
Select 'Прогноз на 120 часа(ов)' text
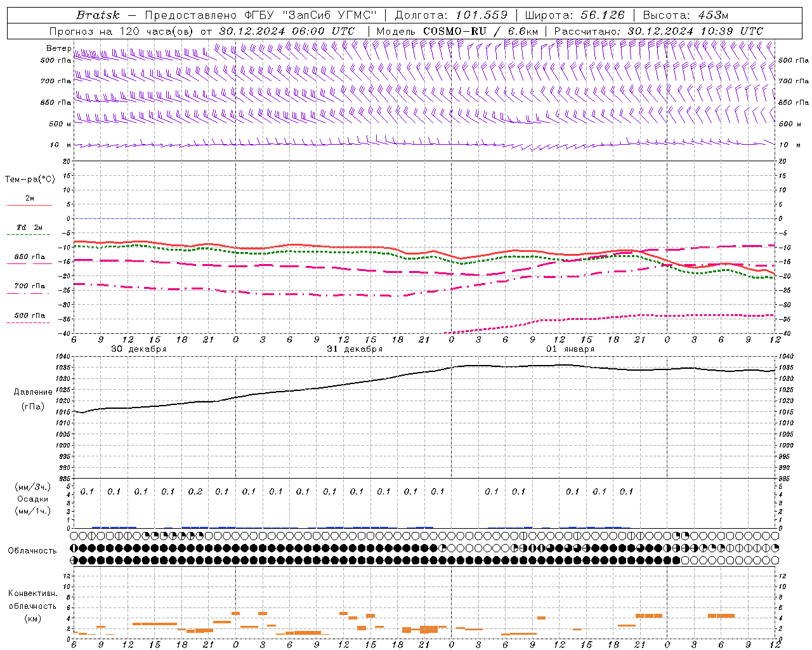[x=122, y=31]
